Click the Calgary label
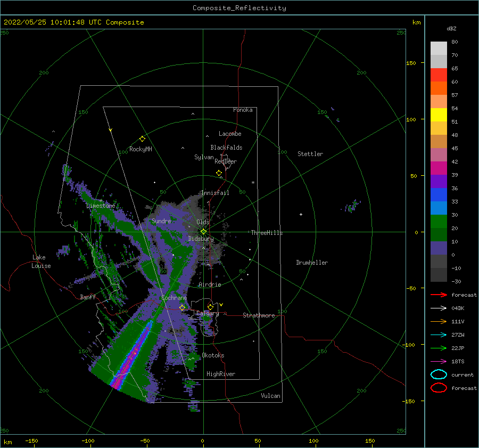The height and width of the screenshot is (448, 479). (x=208, y=313)
